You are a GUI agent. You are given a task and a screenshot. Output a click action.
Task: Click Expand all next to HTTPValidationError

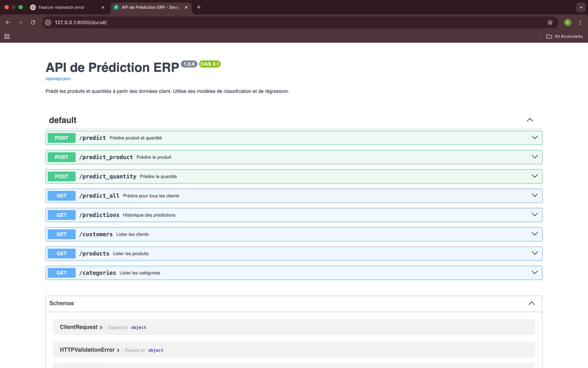tap(135, 350)
